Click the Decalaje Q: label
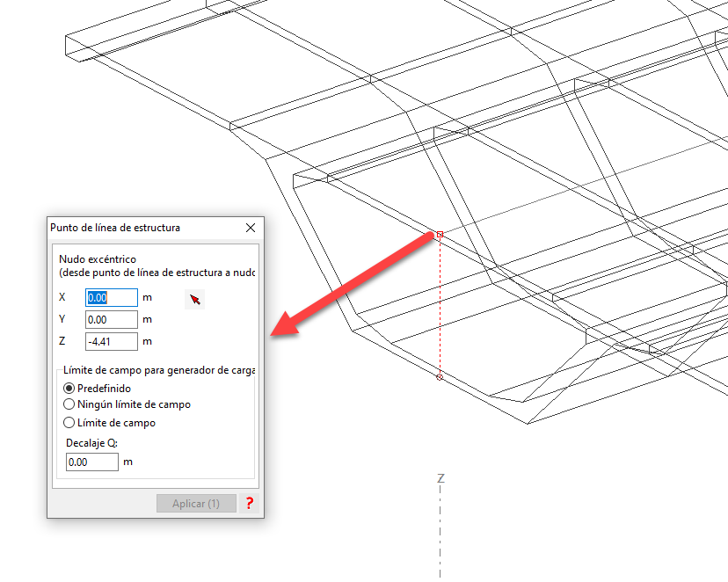 pyautogui.click(x=92, y=443)
